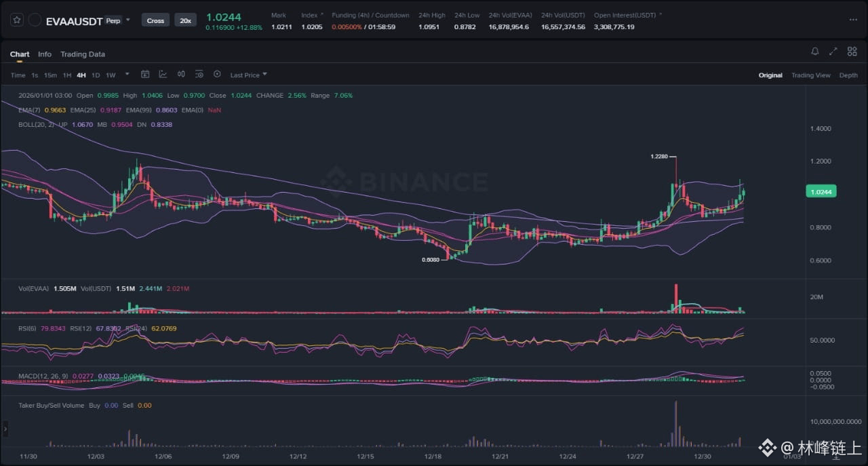Image resolution: width=868 pixels, height=466 pixels.
Task: Click the Index price info marker
Action: (321, 14)
